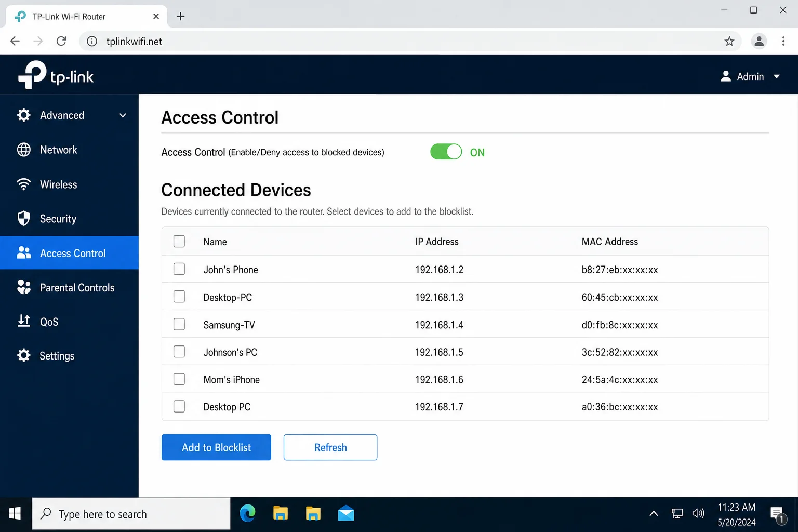Open the Network section
798x532 pixels.
pos(69,150)
